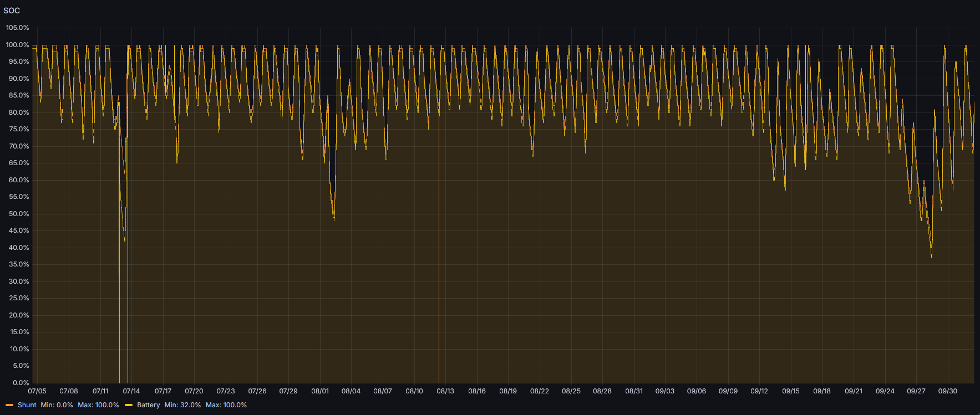Click Battery Max: 100.0% legend value
This screenshot has height=415, width=980.
(226, 405)
